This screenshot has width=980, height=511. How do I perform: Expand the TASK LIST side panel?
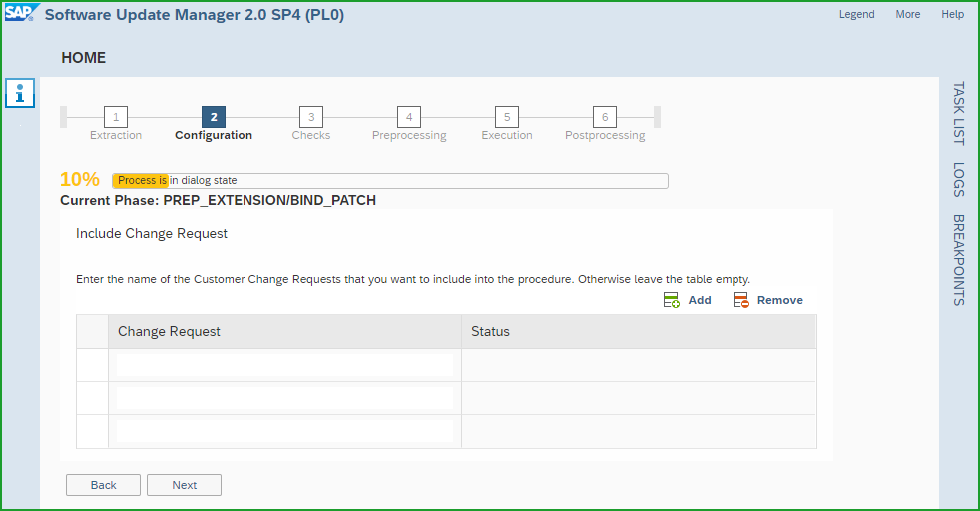click(x=959, y=113)
